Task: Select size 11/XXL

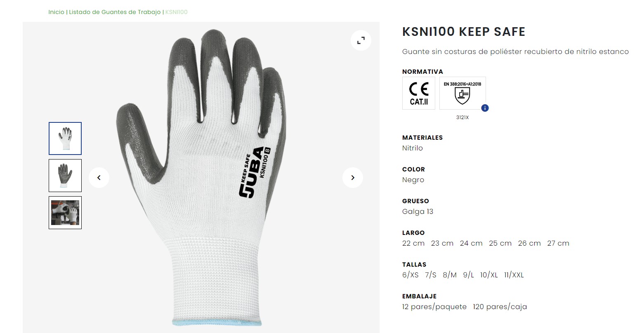Action: [x=514, y=275]
